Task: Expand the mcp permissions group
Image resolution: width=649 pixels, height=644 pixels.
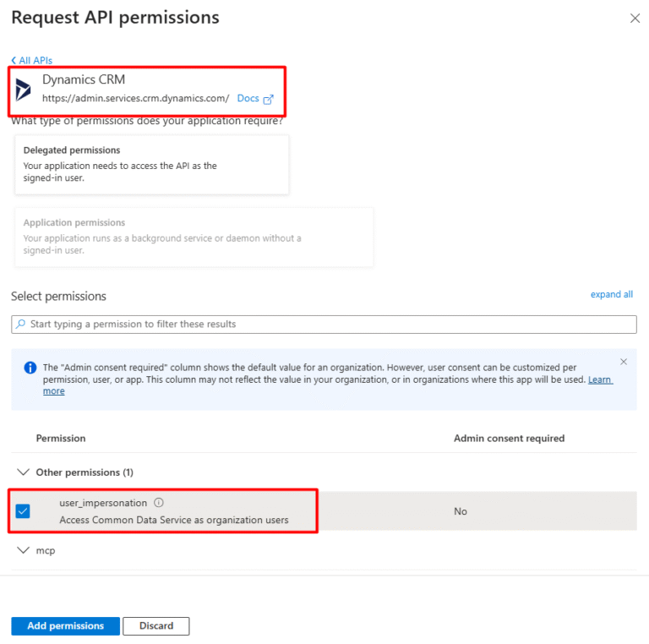Action: [24, 550]
